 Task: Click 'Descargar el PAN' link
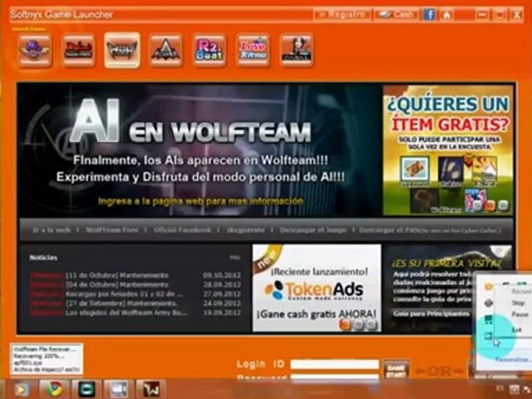click(429, 230)
